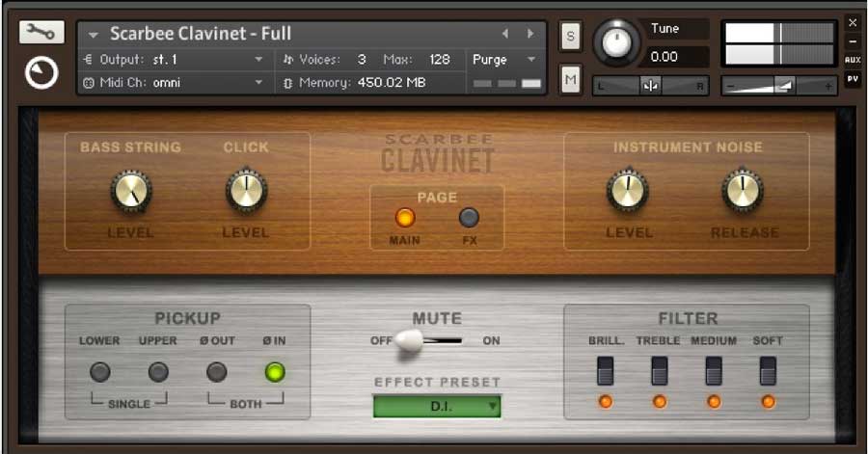Click the Instrument Noise Level knob

coord(628,191)
